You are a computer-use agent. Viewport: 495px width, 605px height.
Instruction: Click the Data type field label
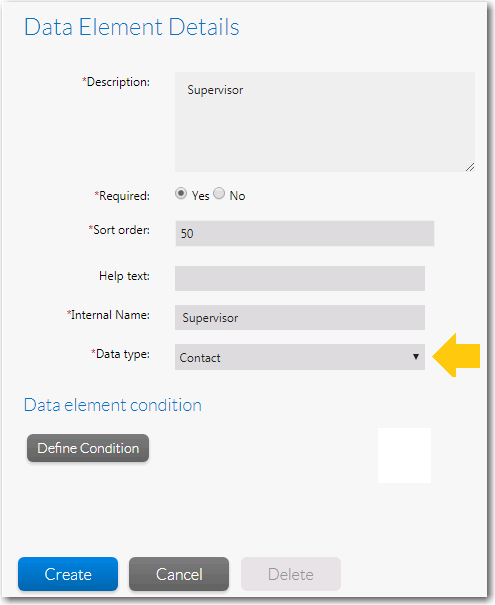click(x=120, y=354)
